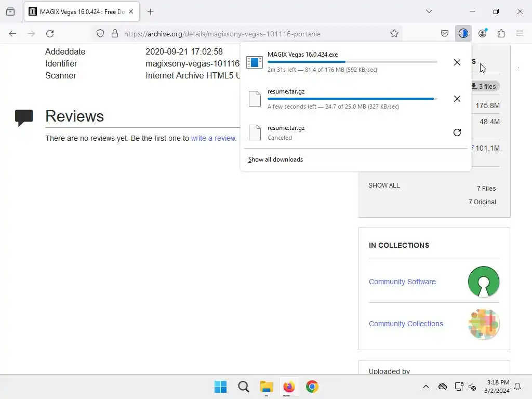Cancel the in-progress resume.tar.gz download

pos(457,99)
